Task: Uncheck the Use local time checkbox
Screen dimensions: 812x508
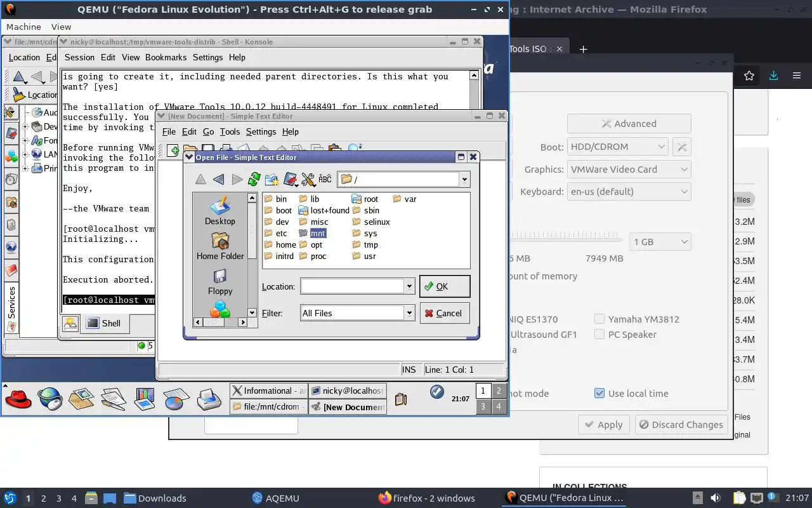Action: (x=599, y=393)
